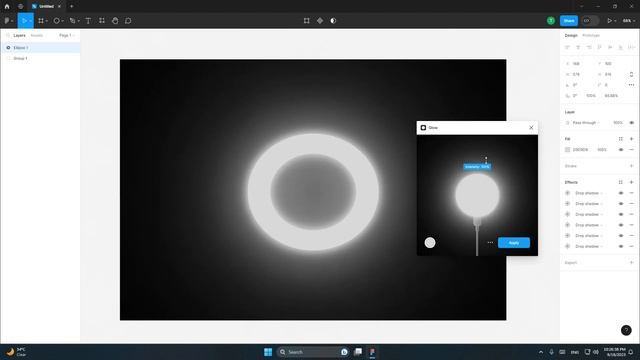Select the Pen tool
640x360 pixels.
pyautogui.click(x=72, y=21)
